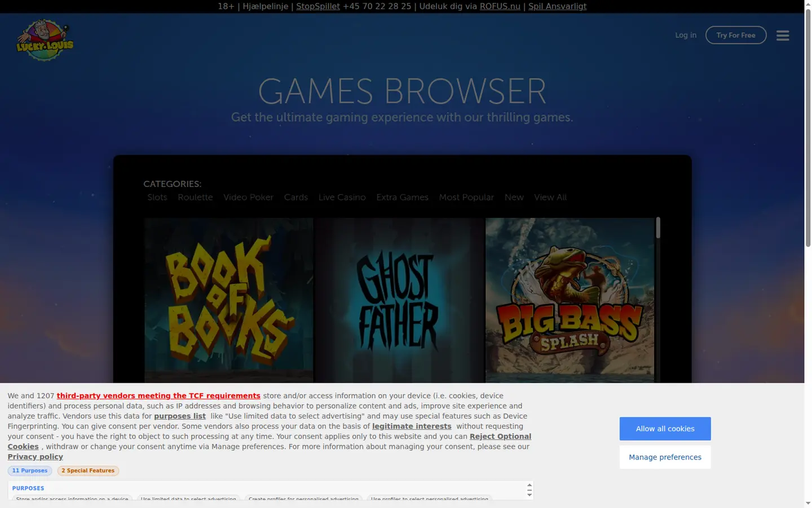Click the 2 Special Features badge
Screen dimensions: 812x508
pos(88,471)
